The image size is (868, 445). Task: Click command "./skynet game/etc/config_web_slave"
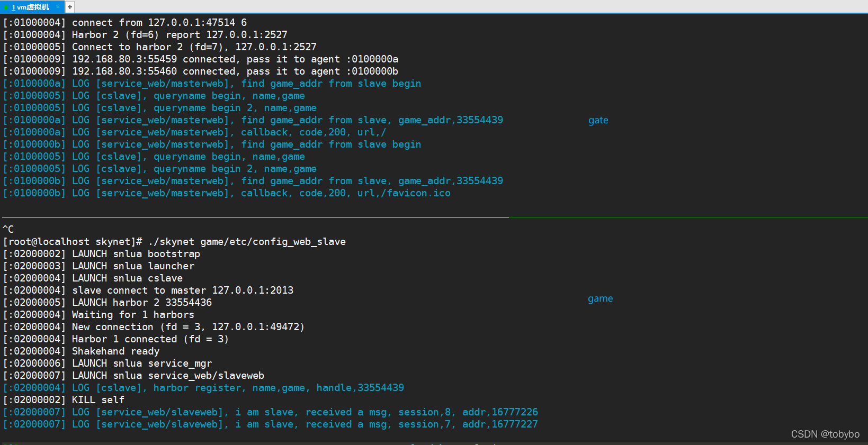[247, 242]
